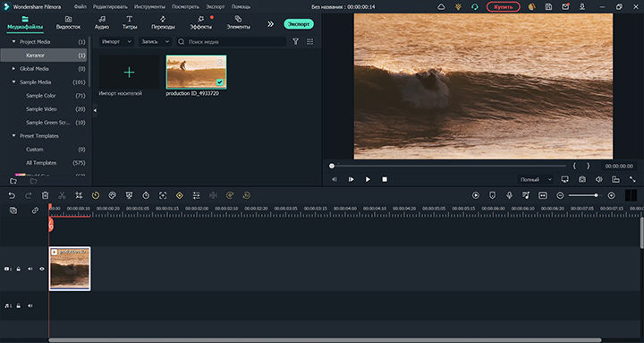Open the Инструменты menu
This screenshot has width=644, height=343.
pos(150,7)
